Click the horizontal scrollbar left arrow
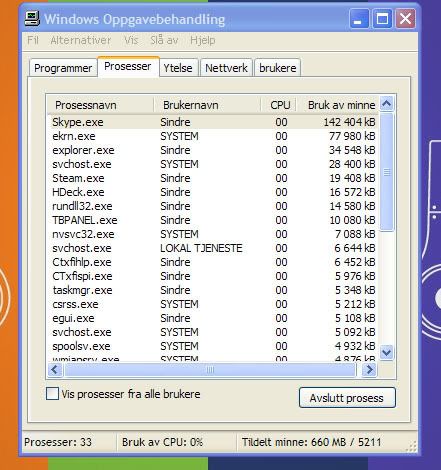This screenshot has height=470, width=441. 55,370
